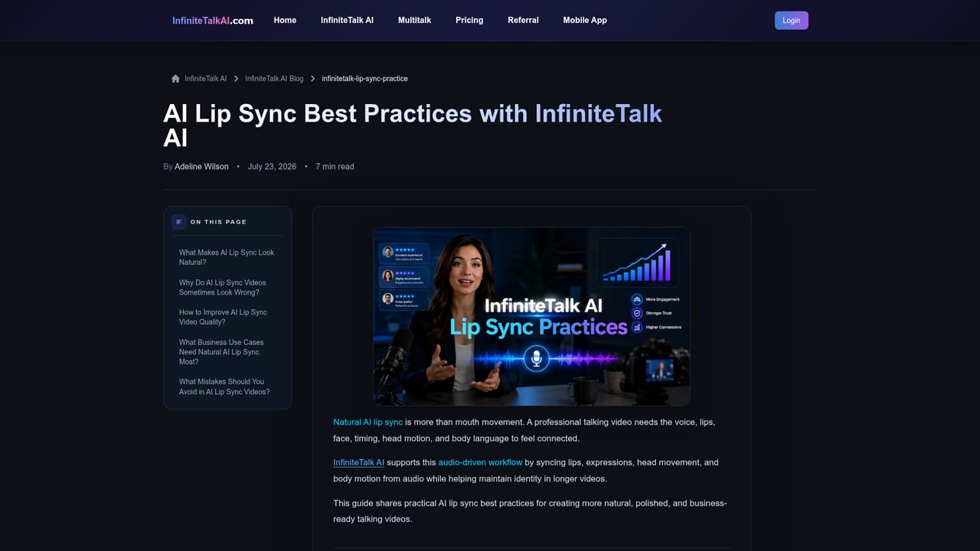The image size is (980, 551).
Task: Jump to What Makes AI Lip Sync Look Natural
Action: (227, 257)
